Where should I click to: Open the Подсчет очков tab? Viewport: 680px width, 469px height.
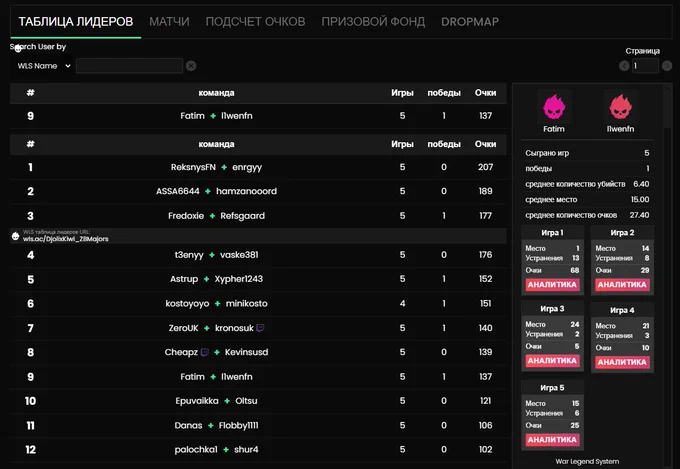[255, 22]
